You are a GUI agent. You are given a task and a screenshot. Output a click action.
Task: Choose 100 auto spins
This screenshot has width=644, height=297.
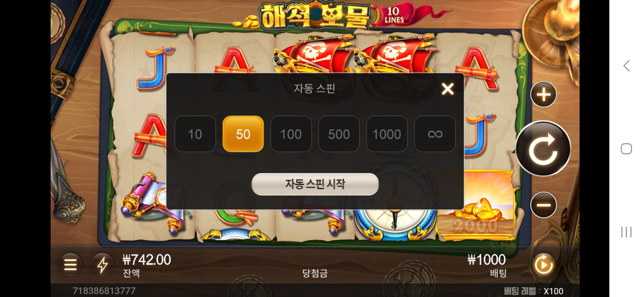click(x=291, y=134)
